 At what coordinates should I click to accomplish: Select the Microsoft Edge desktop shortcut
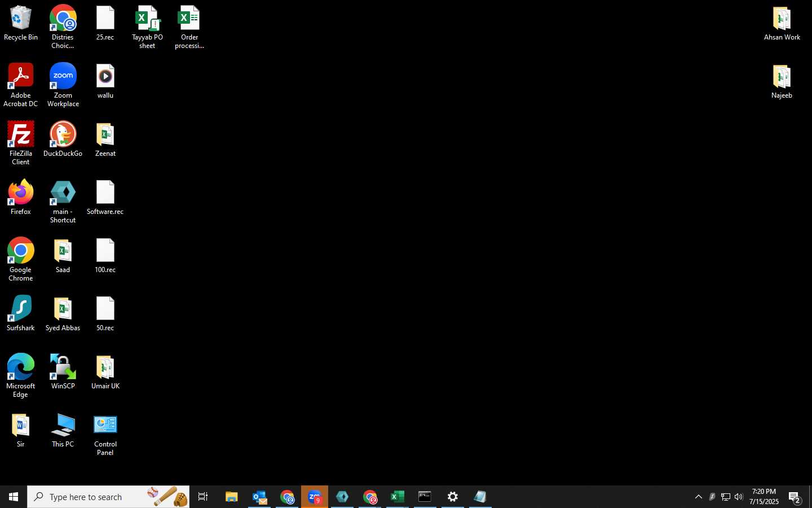click(21, 376)
